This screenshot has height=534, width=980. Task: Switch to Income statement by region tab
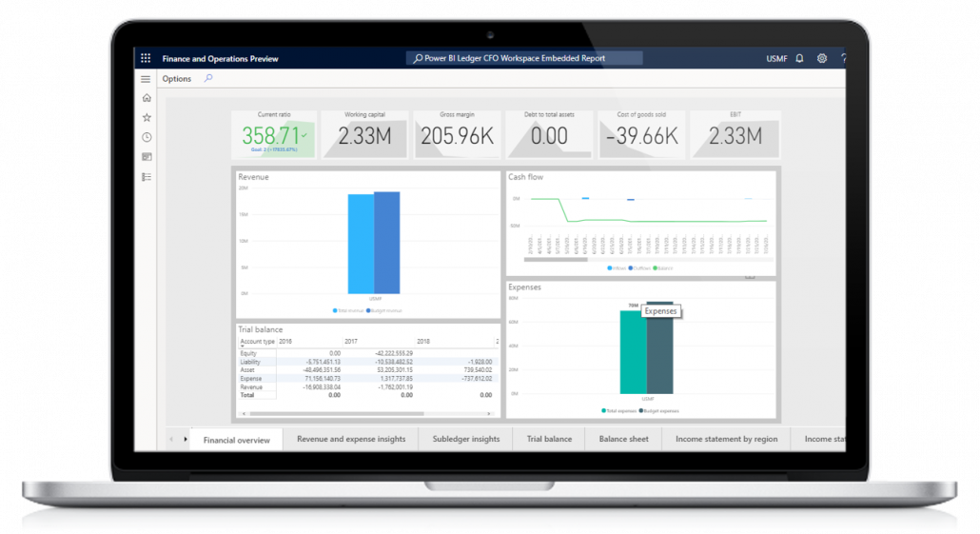pyautogui.click(x=726, y=439)
